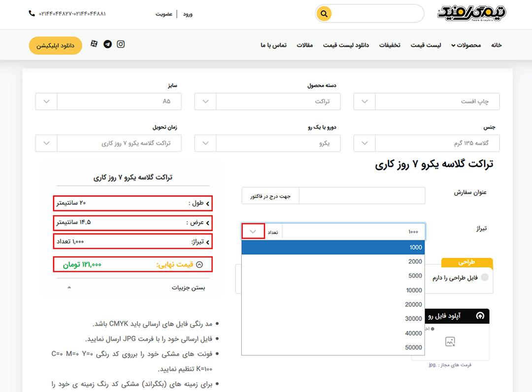Choose 5000 from the quantity list
The width and height of the screenshot is (532, 392).
point(333,276)
